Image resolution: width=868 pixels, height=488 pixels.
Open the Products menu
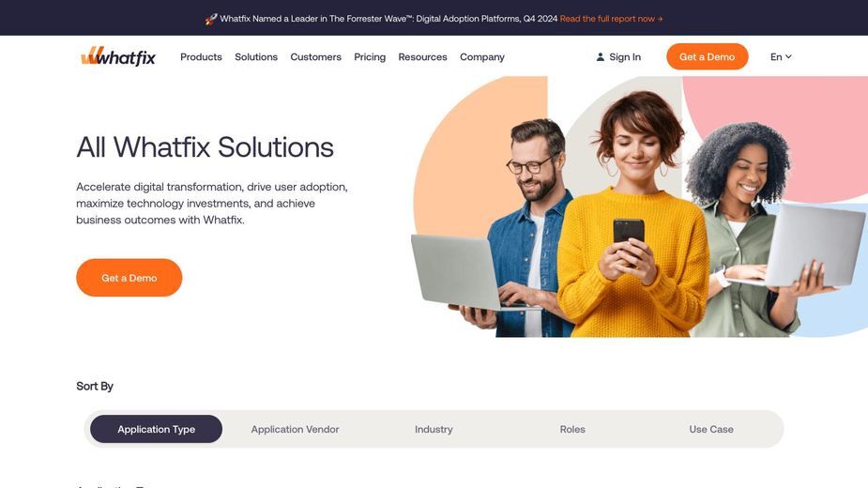coord(201,56)
